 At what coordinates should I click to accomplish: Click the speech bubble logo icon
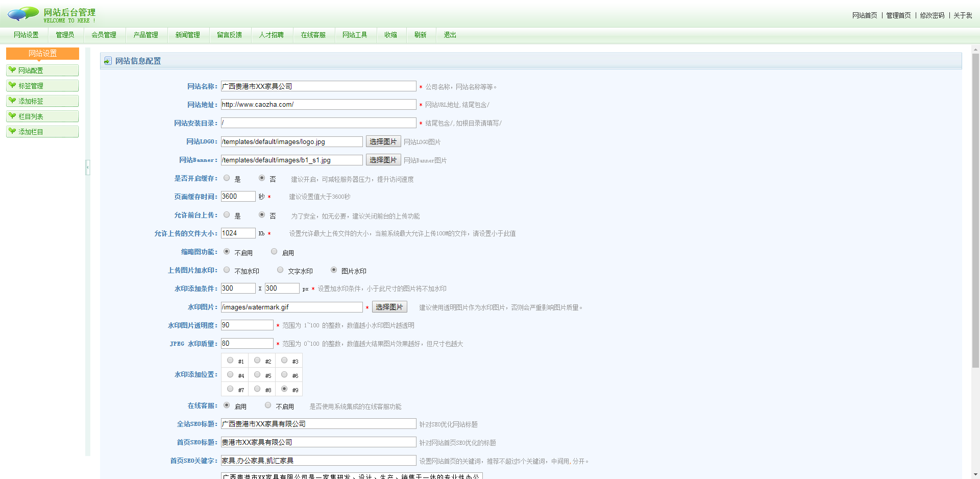pyautogui.click(x=23, y=14)
